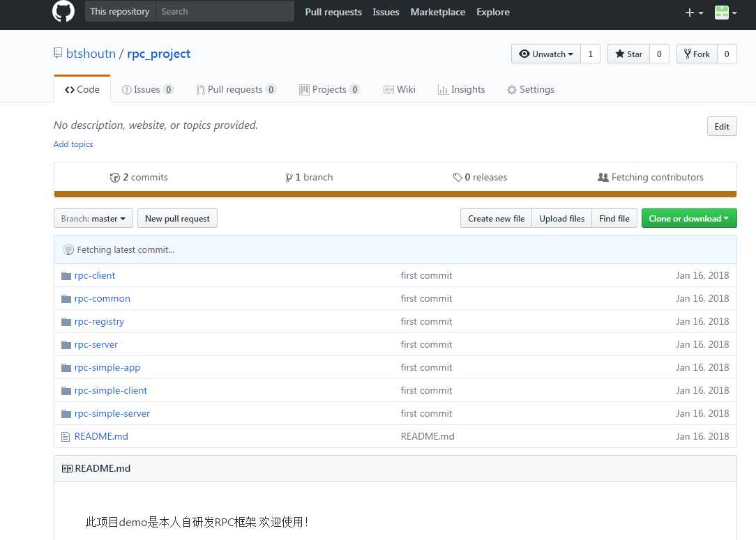Click the commits history icon

(x=115, y=178)
